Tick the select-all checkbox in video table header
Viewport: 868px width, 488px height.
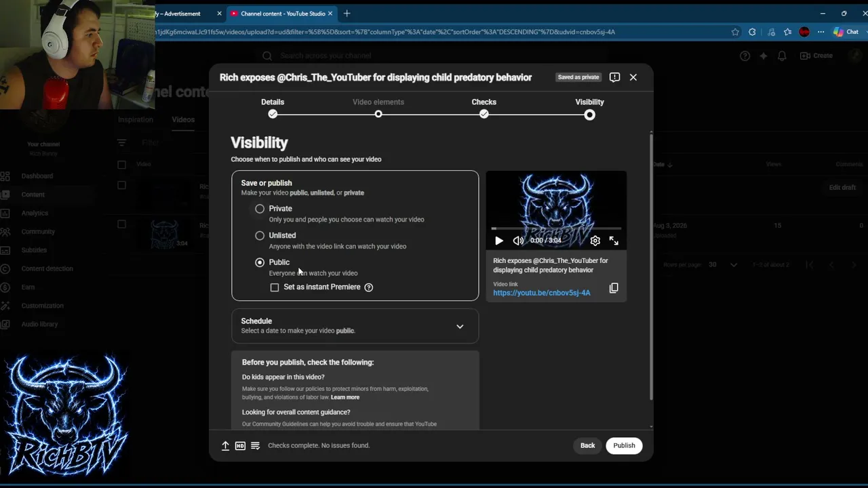click(121, 165)
